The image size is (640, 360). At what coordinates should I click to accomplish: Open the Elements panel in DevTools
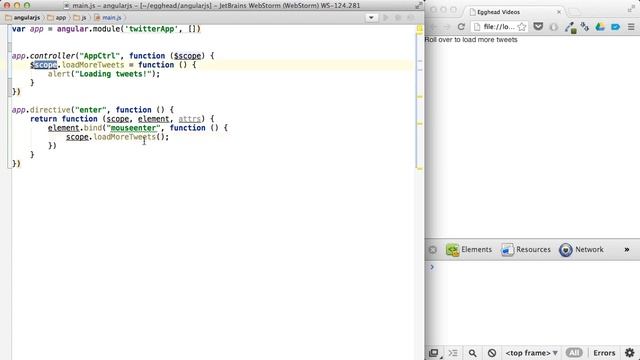469,249
